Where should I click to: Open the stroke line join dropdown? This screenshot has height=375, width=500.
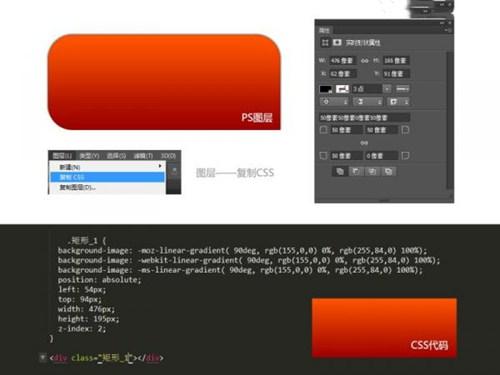[399, 102]
